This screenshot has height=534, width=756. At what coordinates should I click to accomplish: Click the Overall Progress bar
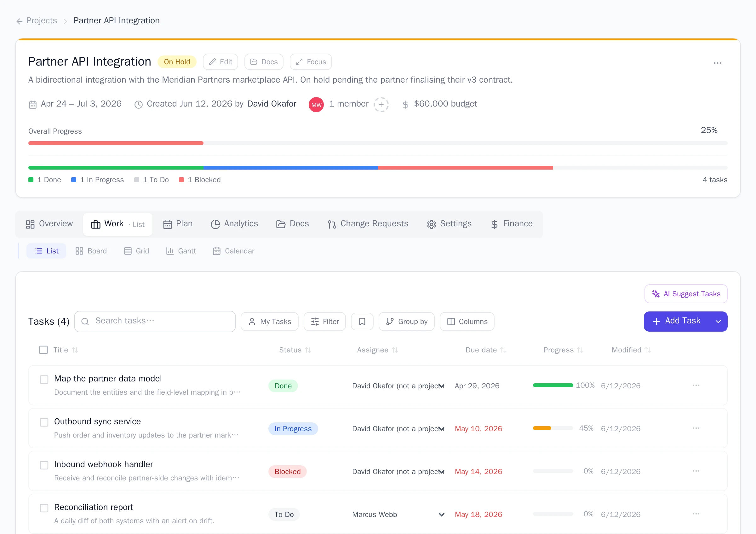pyautogui.click(x=378, y=143)
